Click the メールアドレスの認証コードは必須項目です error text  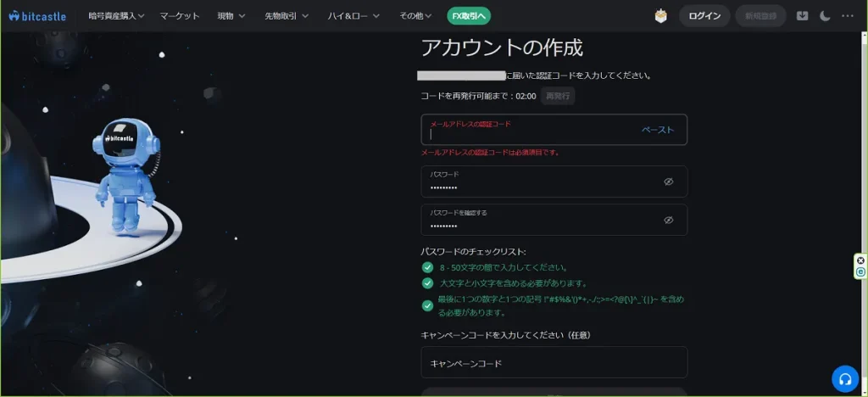click(x=490, y=152)
